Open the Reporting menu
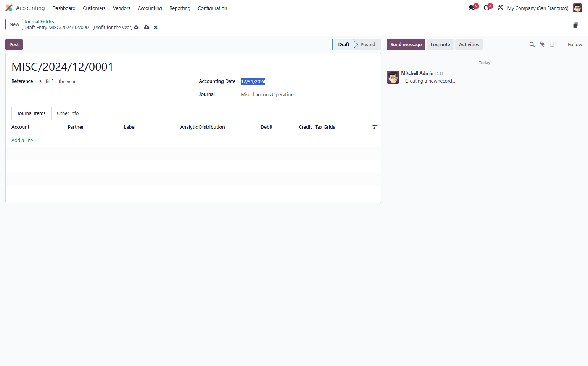 pos(180,8)
